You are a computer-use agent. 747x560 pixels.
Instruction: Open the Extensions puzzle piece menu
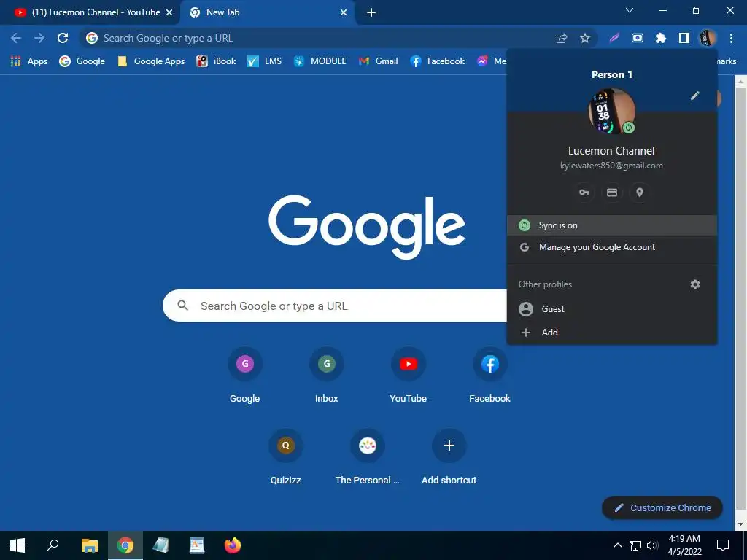661,38
